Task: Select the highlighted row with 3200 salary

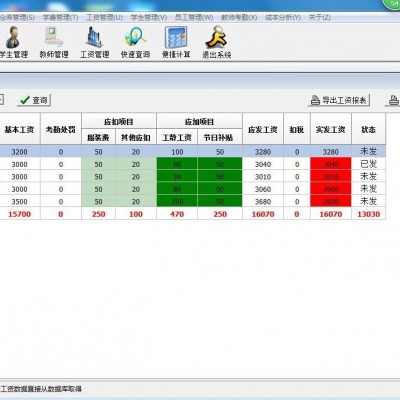Action: point(193,151)
